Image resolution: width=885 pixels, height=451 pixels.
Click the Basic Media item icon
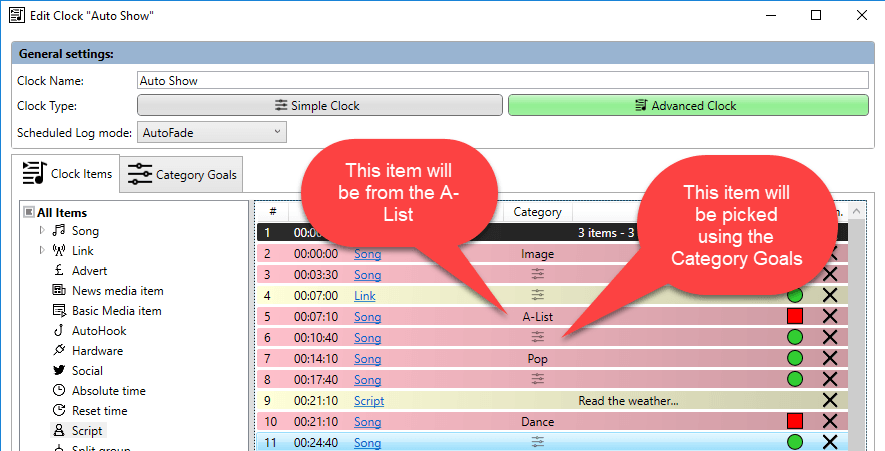(59, 310)
